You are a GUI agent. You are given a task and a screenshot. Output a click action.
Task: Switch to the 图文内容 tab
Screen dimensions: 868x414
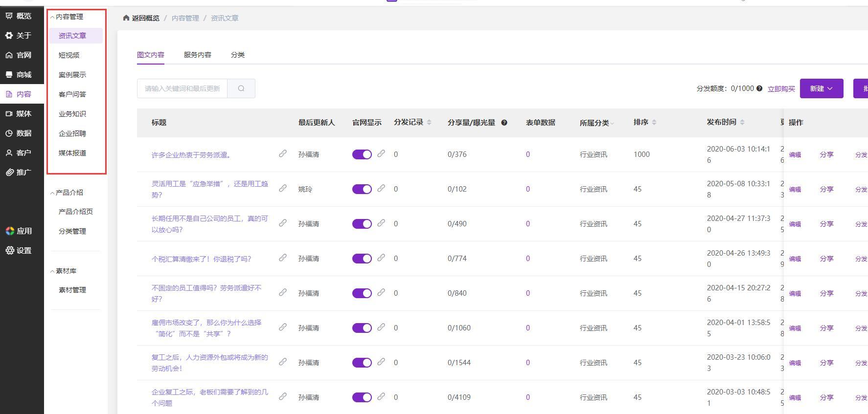151,55
